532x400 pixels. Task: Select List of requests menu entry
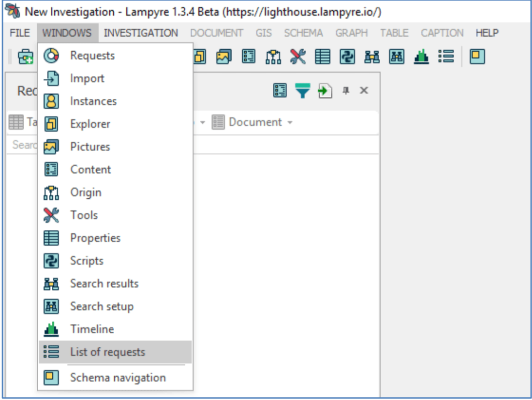point(116,352)
